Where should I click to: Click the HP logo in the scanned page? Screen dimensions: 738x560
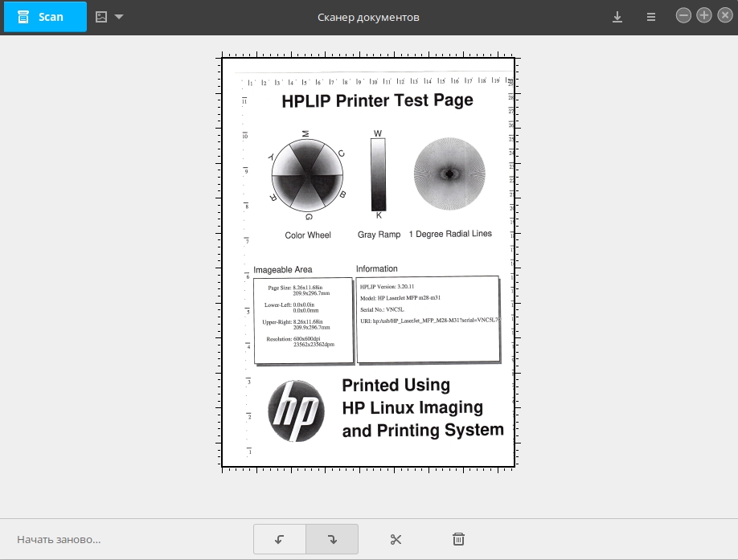tap(296, 411)
